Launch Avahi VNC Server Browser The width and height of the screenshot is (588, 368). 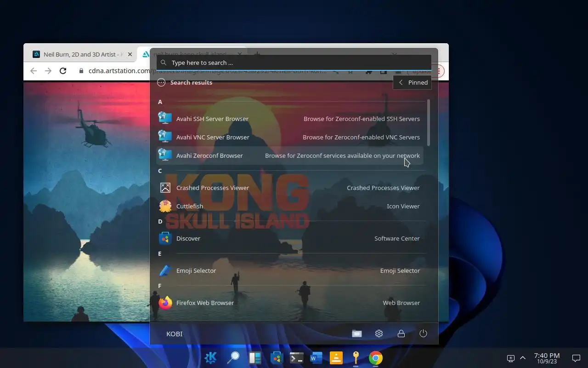click(x=290, y=137)
